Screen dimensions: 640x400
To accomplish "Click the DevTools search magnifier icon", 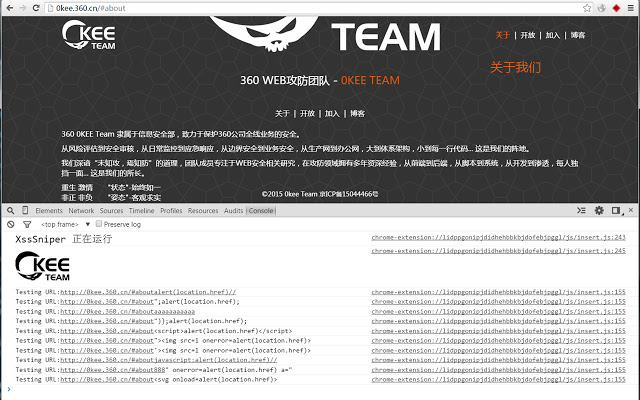I will (11, 211).
